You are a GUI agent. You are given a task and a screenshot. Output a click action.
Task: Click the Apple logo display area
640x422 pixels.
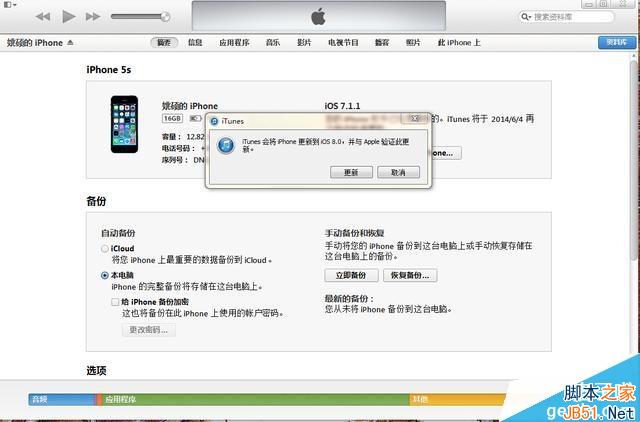click(318, 16)
